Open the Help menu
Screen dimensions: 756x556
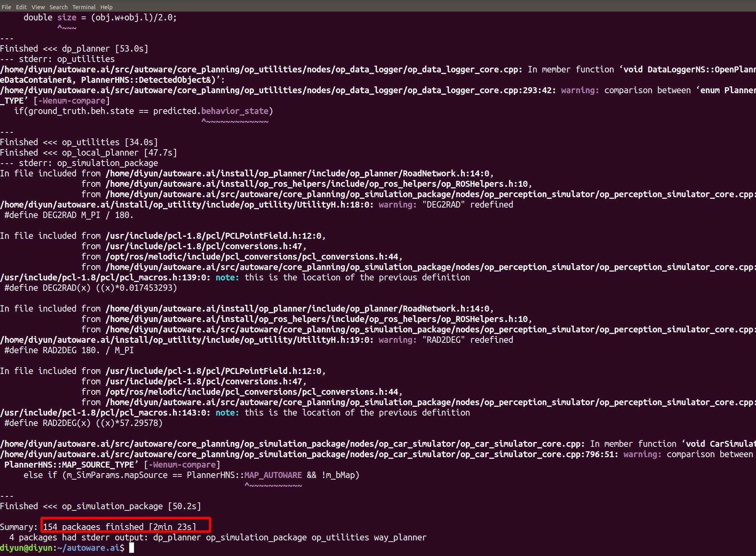point(106,7)
